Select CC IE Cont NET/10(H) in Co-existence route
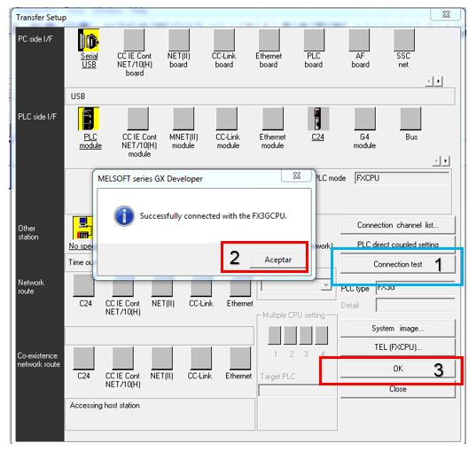The width and height of the screenshot is (476, 451). pos(123,359)
